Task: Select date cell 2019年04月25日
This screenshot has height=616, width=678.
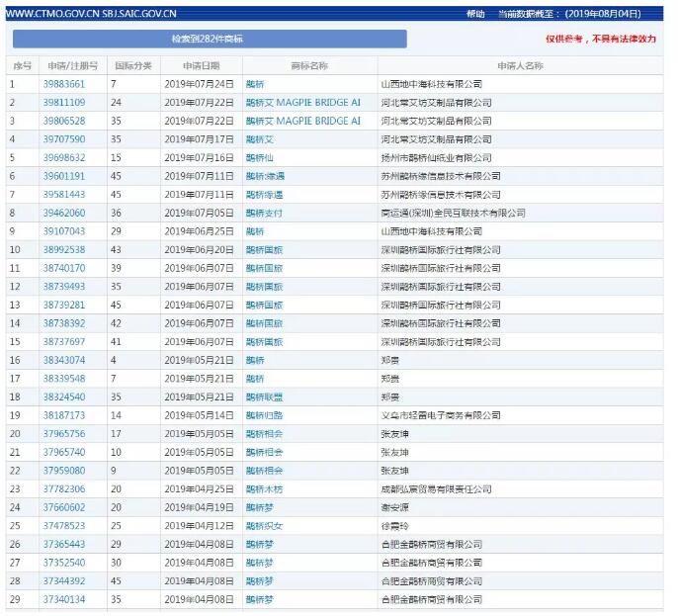Action: [x=199, y=488]
